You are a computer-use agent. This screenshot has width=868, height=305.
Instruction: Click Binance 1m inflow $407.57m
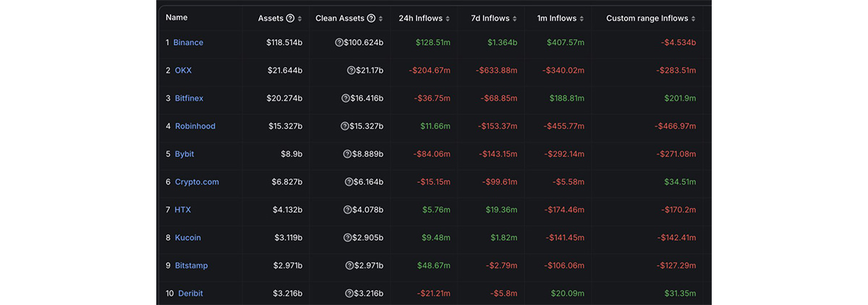click(x=566, y=43)
